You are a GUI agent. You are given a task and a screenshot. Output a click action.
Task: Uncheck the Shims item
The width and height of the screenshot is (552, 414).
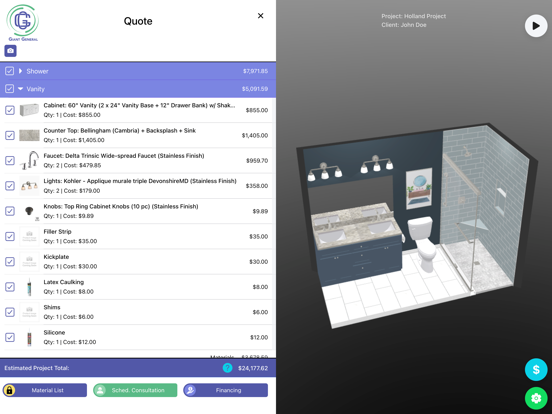pos(10,312)
